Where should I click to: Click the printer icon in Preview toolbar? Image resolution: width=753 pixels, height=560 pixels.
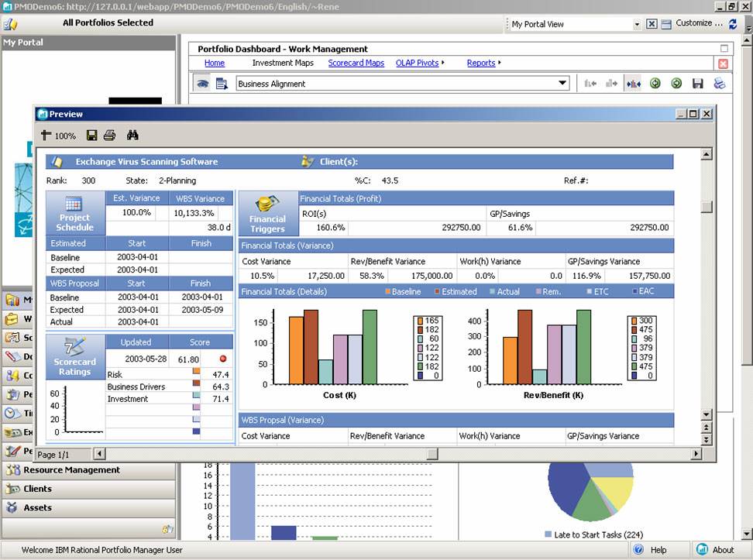pos(109,136)
